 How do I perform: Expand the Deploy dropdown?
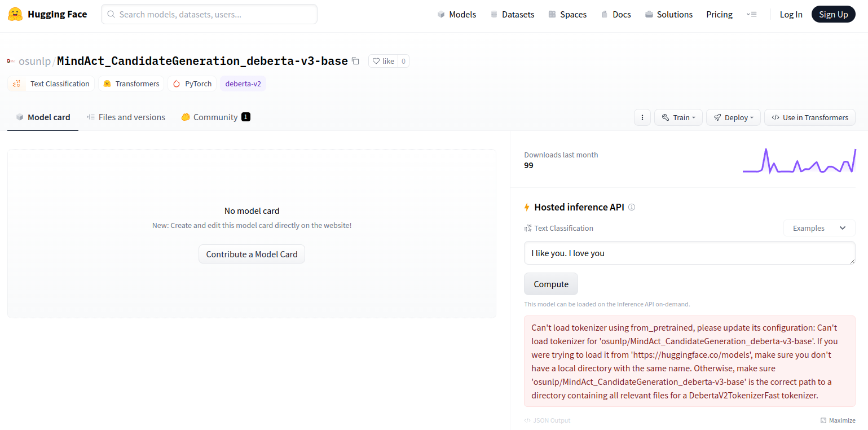pyautogui.click(x=733, y=117)
